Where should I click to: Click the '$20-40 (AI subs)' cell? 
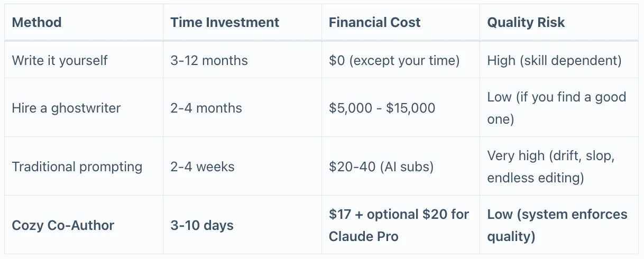401,166
